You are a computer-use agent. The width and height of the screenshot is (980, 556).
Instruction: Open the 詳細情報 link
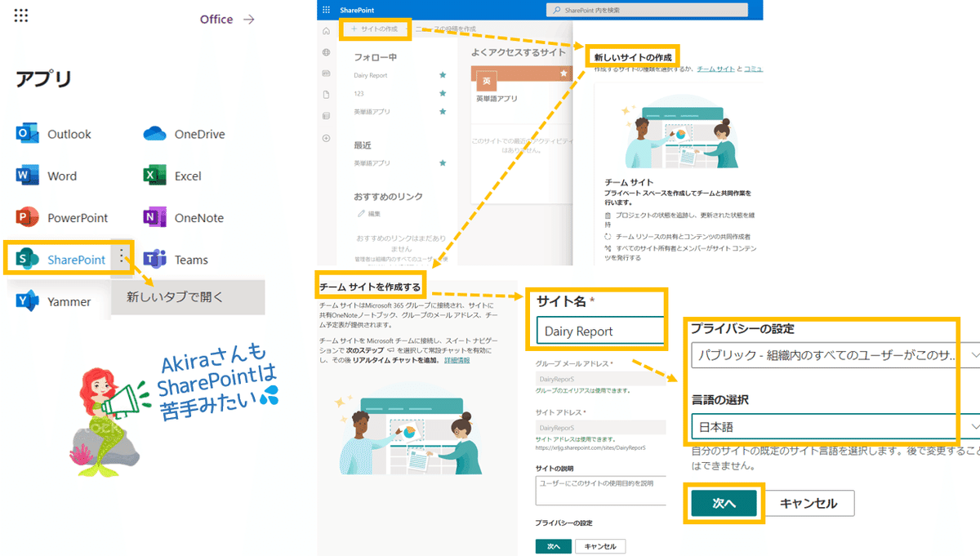click(457, 360)
